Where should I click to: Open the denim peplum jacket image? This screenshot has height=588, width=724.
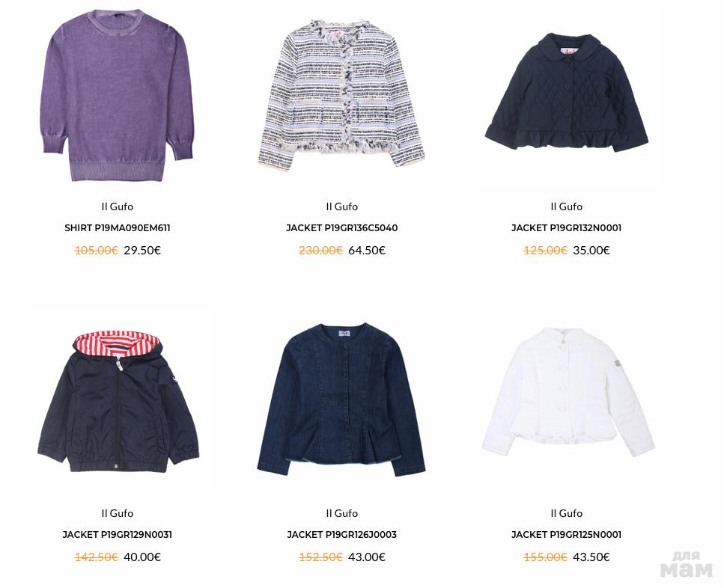point(341,399)
